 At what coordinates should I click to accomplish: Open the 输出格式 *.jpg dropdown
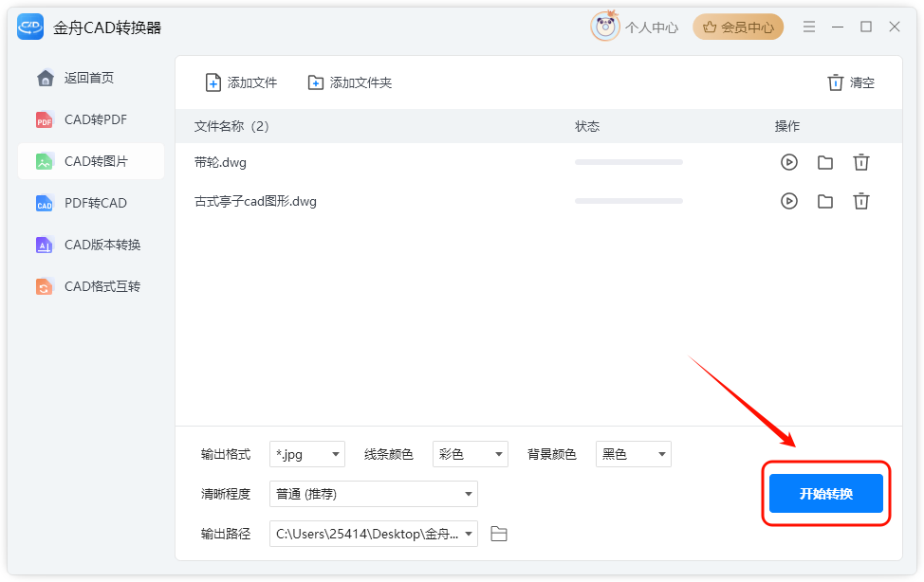[x=307, y=454]
